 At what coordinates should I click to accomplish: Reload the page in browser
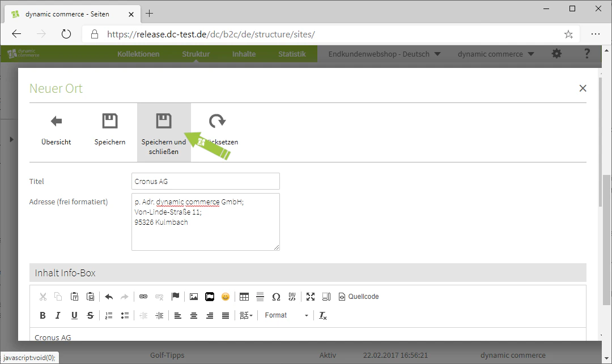66,34
